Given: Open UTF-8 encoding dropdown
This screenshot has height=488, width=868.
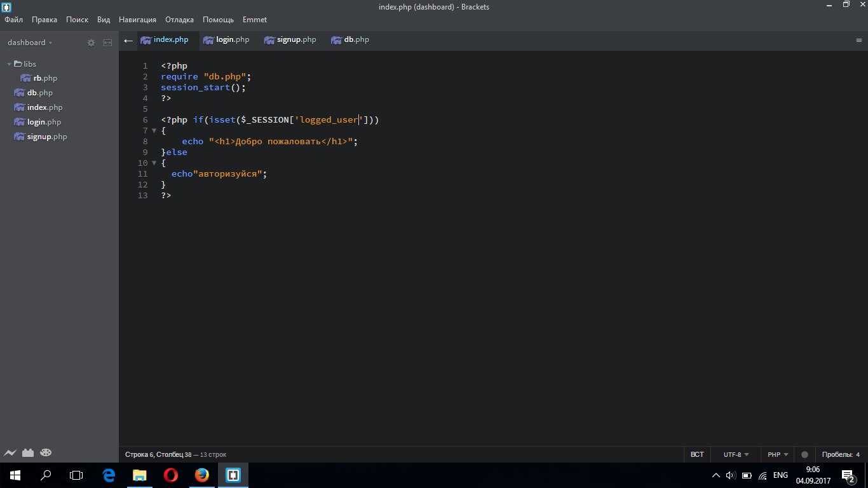Looking at the screenshot, I should click(x=736, y=455).
